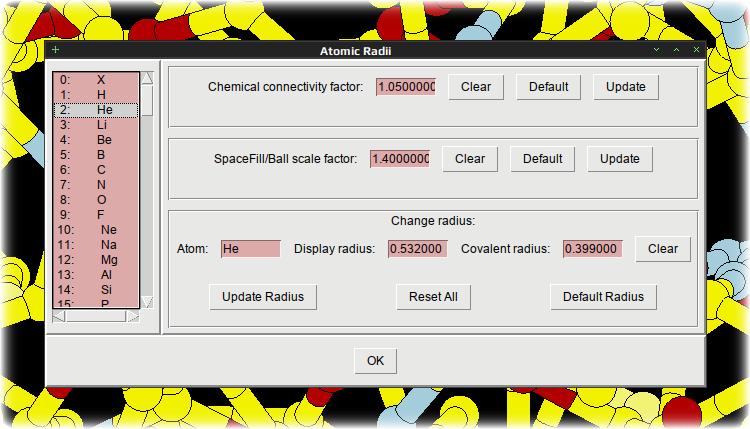
Task: Clear the SpaceFill/Ball scale factor
Action: coord(470,159)
